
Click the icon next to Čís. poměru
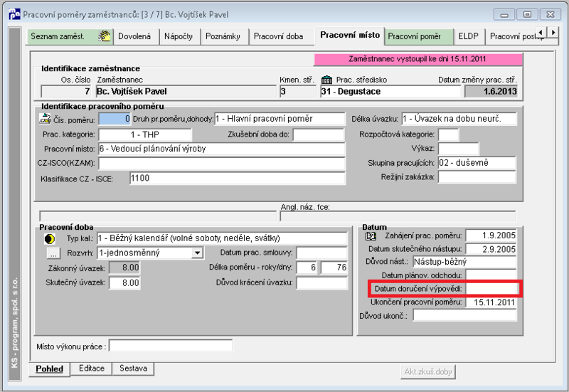click(45, 118)
